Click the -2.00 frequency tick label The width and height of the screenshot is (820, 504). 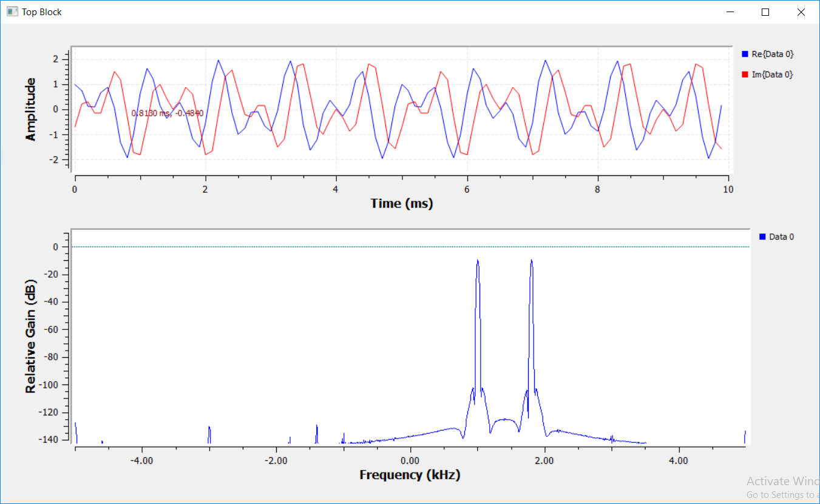[x=276, y=460]
